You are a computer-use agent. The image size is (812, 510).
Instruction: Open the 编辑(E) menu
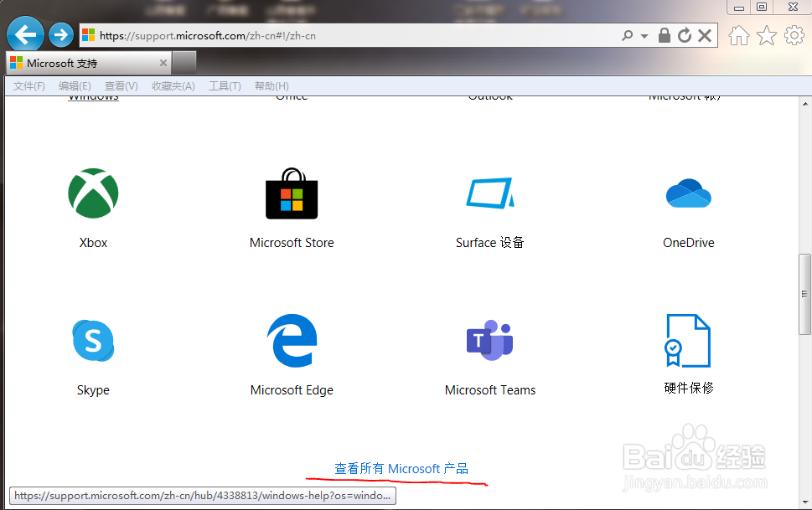point(75,86)
